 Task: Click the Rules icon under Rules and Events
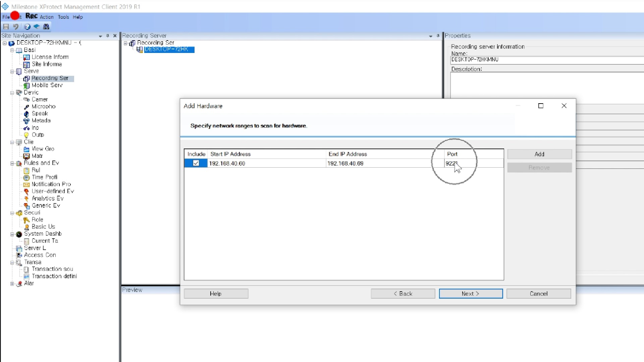click(x=26, y=170)
